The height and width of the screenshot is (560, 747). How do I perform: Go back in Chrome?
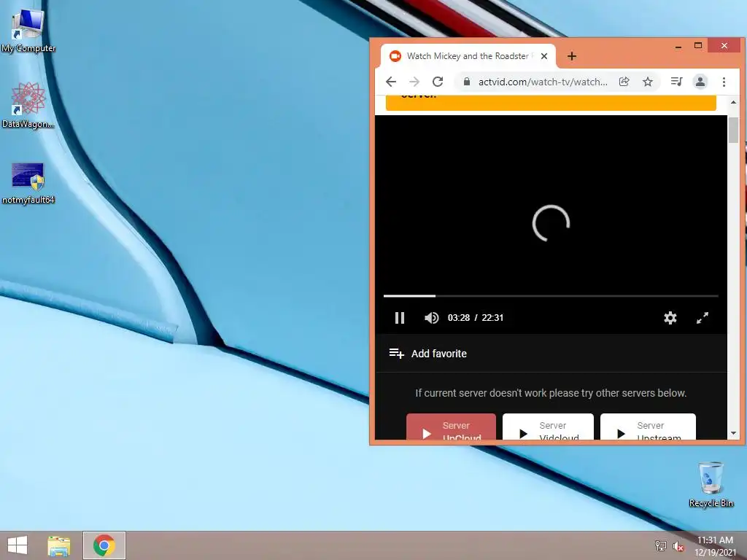point(391,82)
